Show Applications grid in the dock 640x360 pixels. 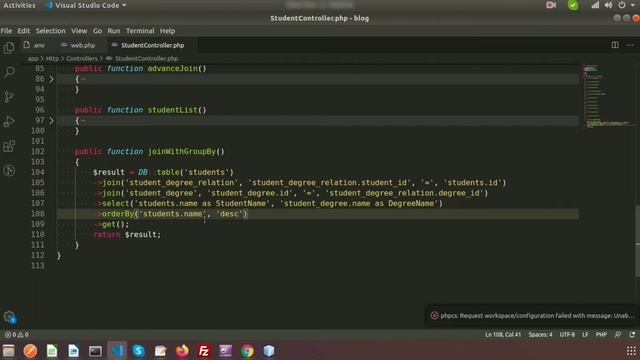[631, 351]
